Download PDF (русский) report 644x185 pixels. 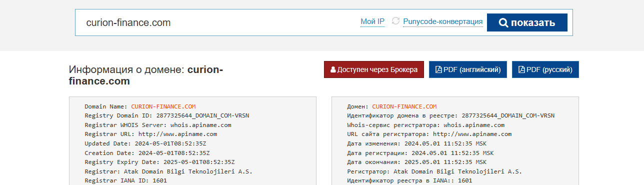click(545, 69)
